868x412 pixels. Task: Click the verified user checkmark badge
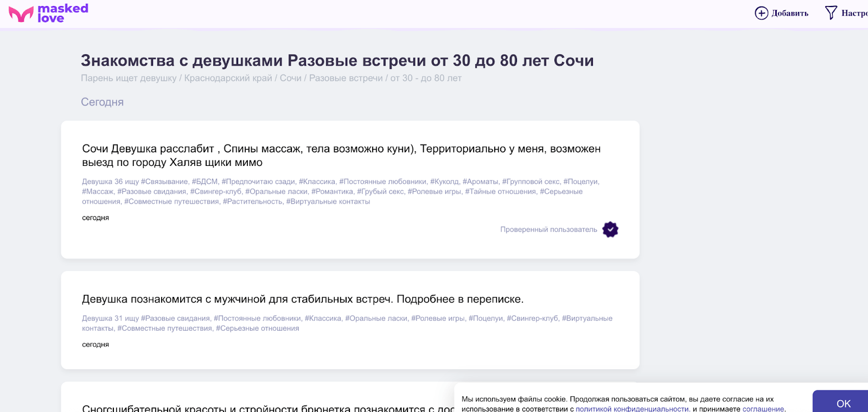pyautogui.click(x=610, y=229)
